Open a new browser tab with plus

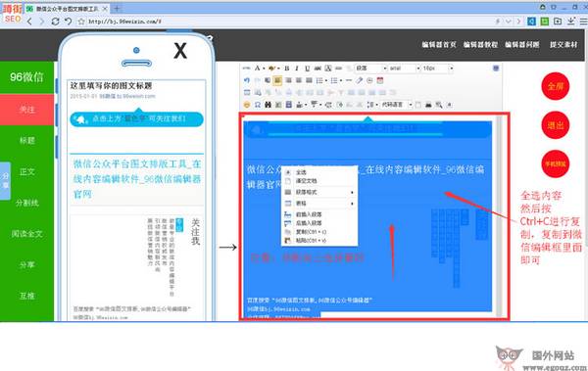click(117, 8)
